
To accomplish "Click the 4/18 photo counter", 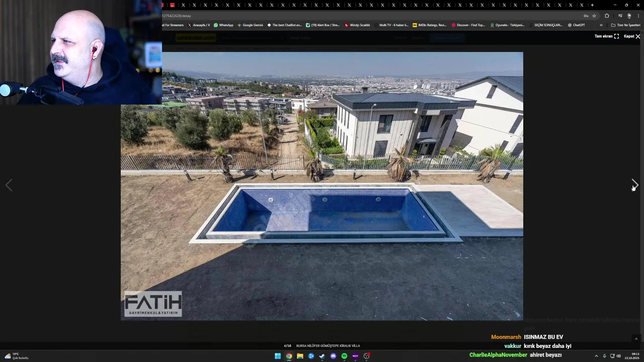I will coord(287,346).
